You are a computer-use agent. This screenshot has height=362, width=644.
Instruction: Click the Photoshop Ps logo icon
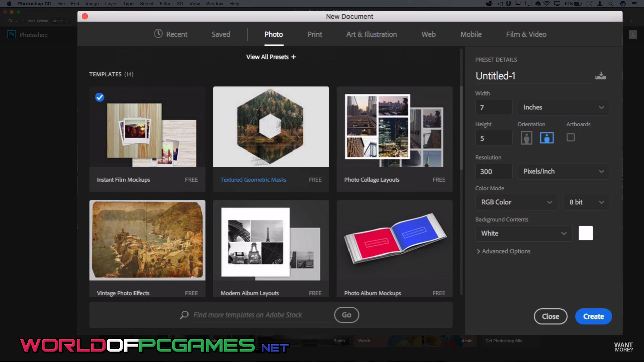[x=12, y=34]
